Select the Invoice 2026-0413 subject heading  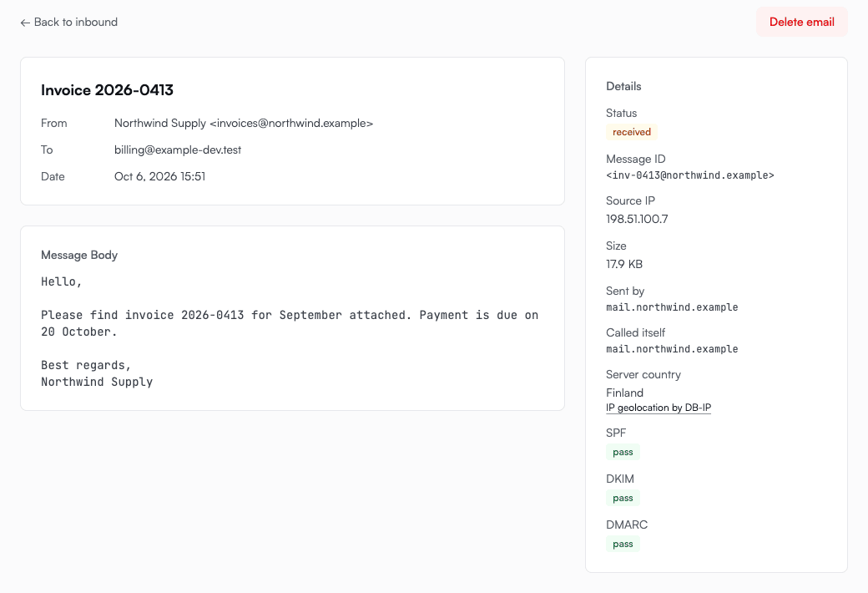point(107,89)
